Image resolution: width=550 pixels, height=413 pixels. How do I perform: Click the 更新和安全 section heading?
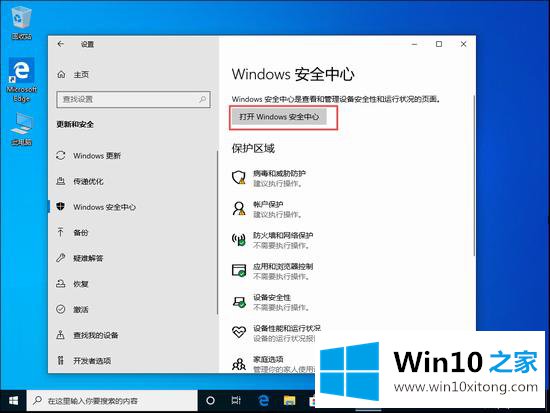[x=75, y=124]
